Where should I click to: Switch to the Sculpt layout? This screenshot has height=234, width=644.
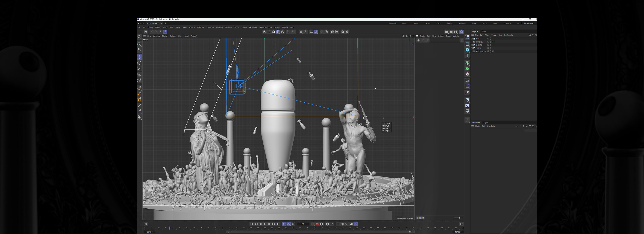point(416,23)
